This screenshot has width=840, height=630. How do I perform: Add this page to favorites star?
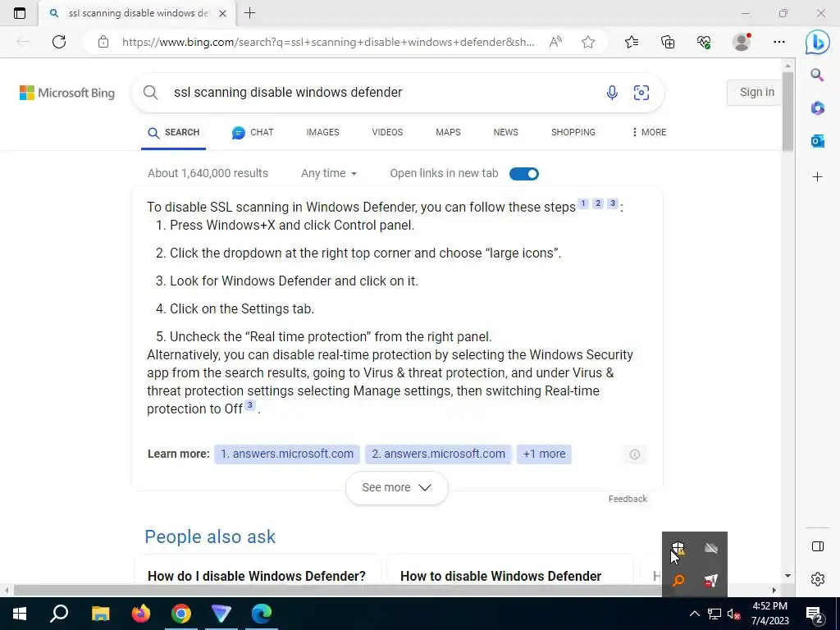tap(588, 42)
